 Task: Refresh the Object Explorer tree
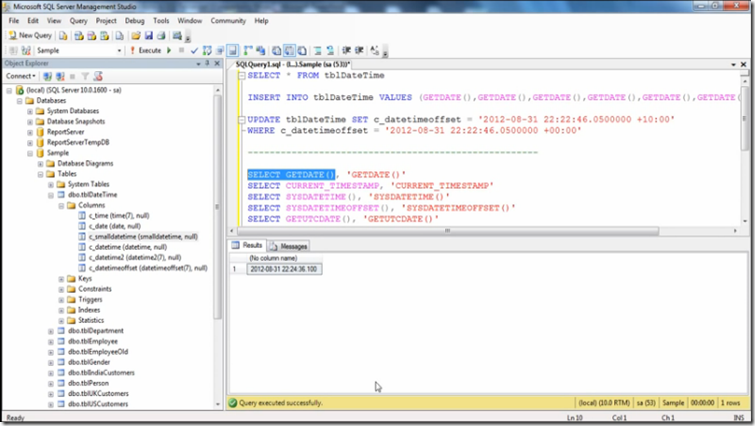tap(98, 76)
